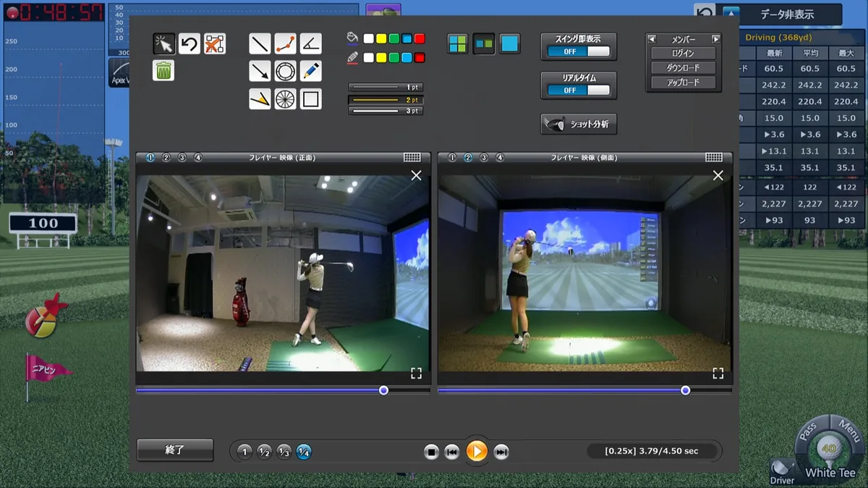This screenshot has height=488, width=868.
Task: Select the yellow wedge angle tool
Action: (x=260, y=98)
